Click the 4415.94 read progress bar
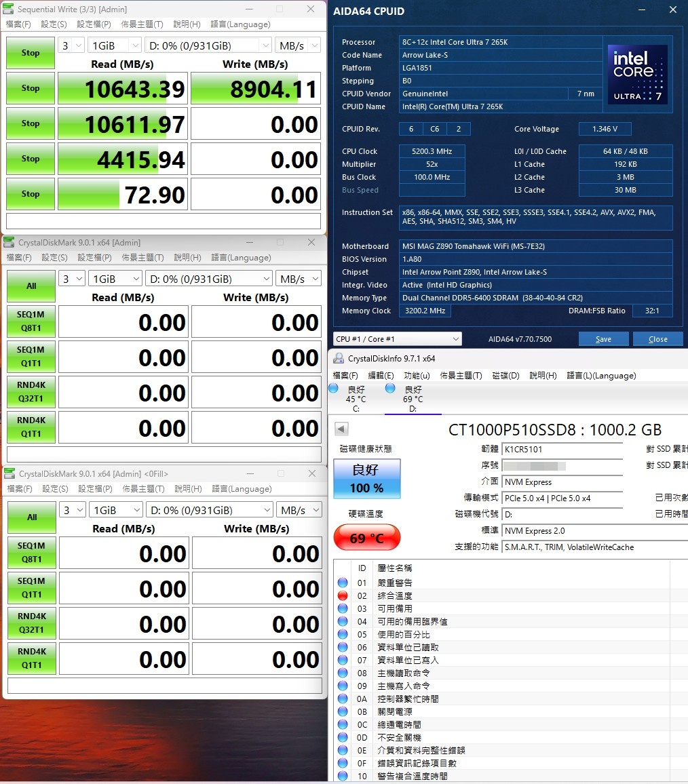The image size is (688, 784). [123, 159]
